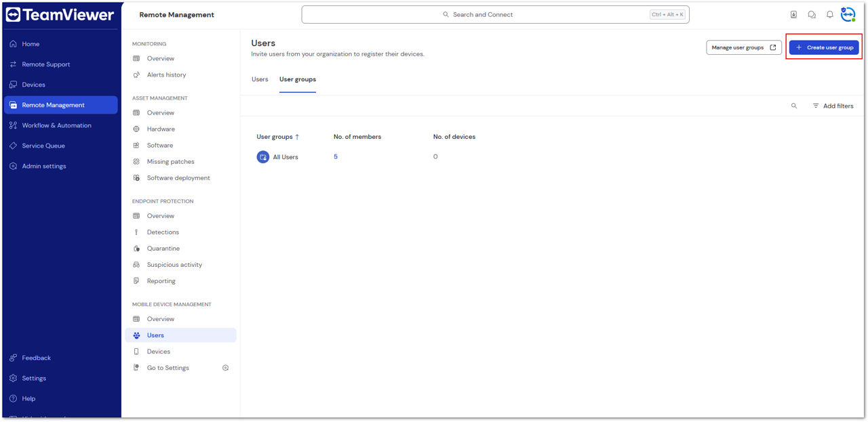
Task: Select the User groups tab
Action: pyautogui.click(x=298, y=79)
